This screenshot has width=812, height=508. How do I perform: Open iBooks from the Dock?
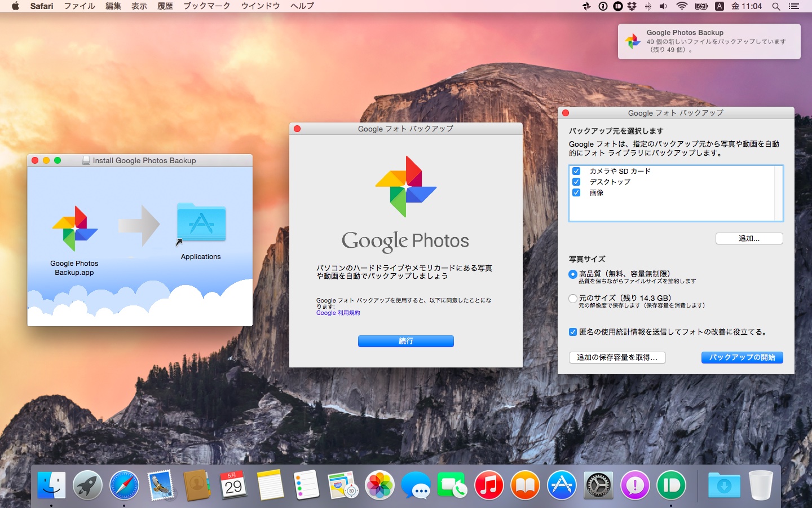click(526, 485)
